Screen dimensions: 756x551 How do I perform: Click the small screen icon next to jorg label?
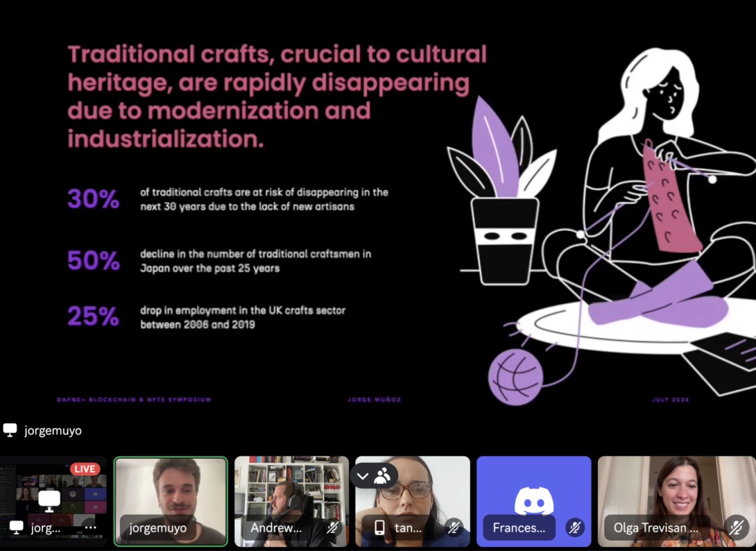[x=15, y=527]
